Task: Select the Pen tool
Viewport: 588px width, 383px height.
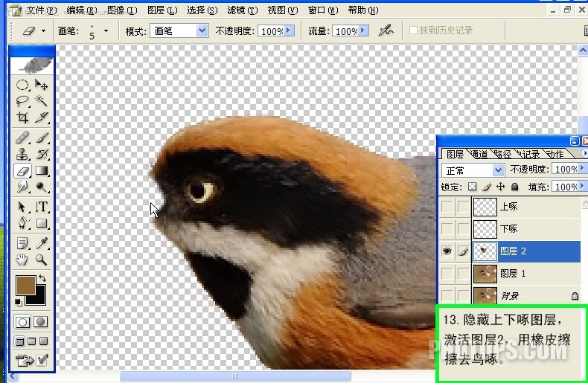Action: pyautogui.click(x=22, y=223)
